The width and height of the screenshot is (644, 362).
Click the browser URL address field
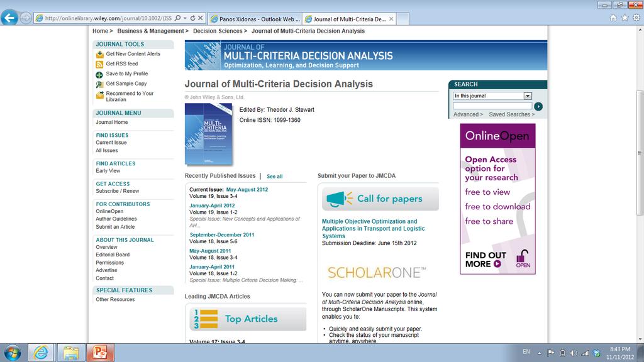tap(108, 18)
